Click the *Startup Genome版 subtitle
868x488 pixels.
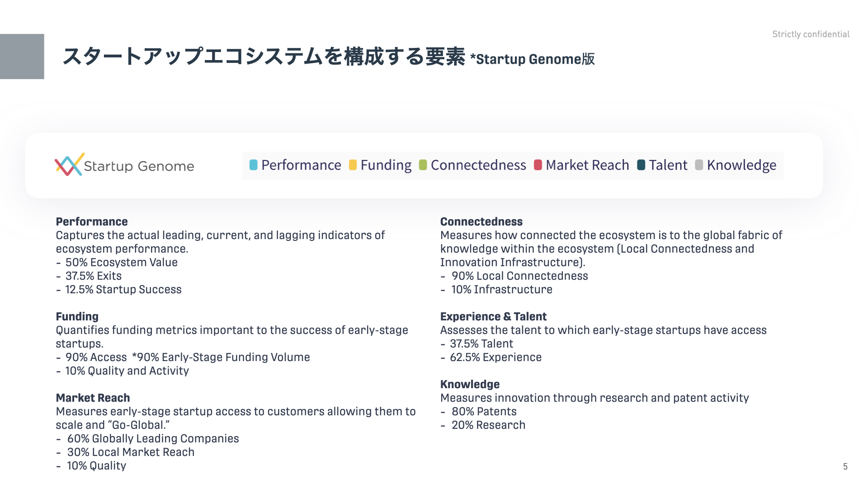click(x=532, y=59)
